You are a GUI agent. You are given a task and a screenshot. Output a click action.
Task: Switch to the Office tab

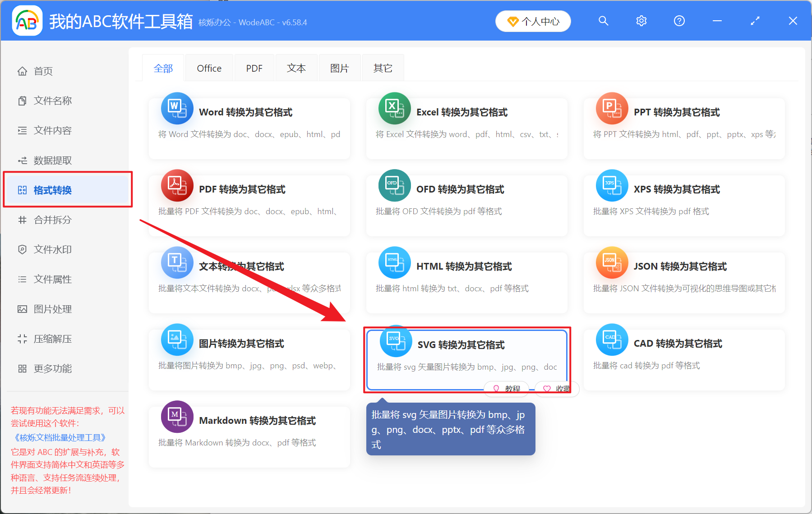point(209,68)
